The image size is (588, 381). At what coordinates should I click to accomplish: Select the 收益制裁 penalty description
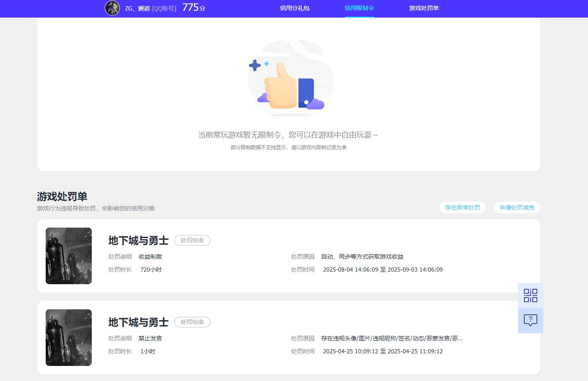[150, 257]
